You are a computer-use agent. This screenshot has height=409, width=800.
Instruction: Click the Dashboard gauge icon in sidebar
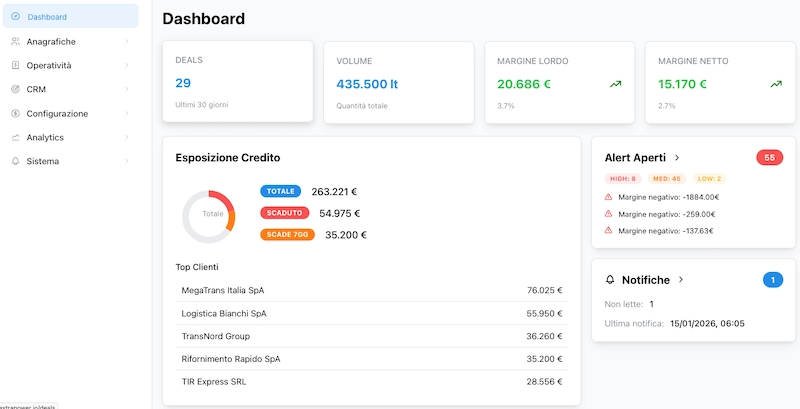15,17
